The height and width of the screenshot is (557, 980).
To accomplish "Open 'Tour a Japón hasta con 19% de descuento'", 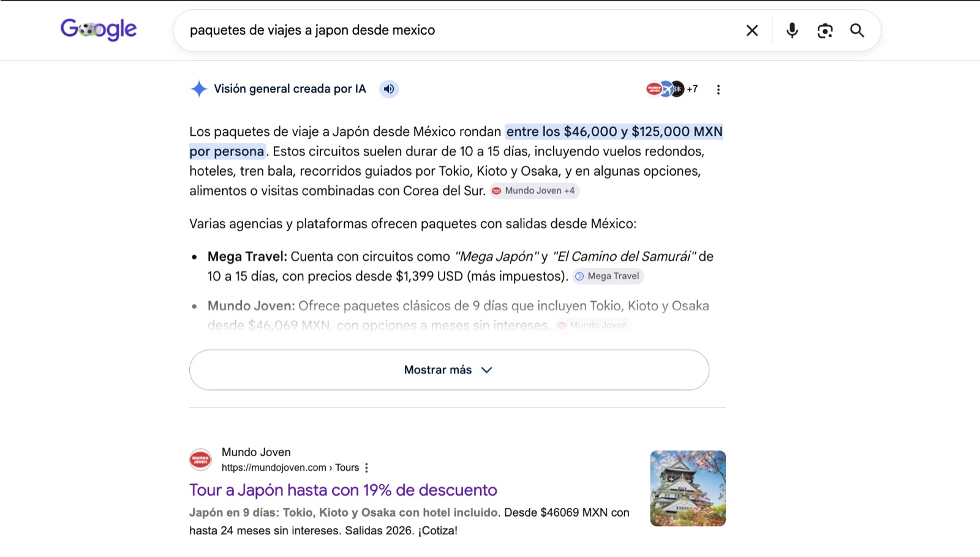I will coord(343,490).
